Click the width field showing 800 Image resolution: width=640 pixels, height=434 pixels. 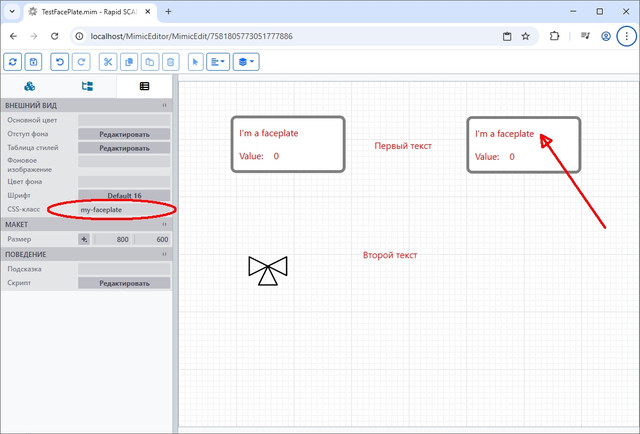click(112, 239)
